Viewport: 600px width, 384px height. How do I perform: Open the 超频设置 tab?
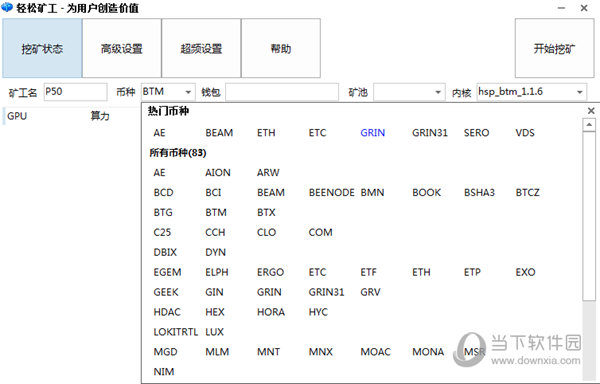pyautogui.click(x=201, y=48)
